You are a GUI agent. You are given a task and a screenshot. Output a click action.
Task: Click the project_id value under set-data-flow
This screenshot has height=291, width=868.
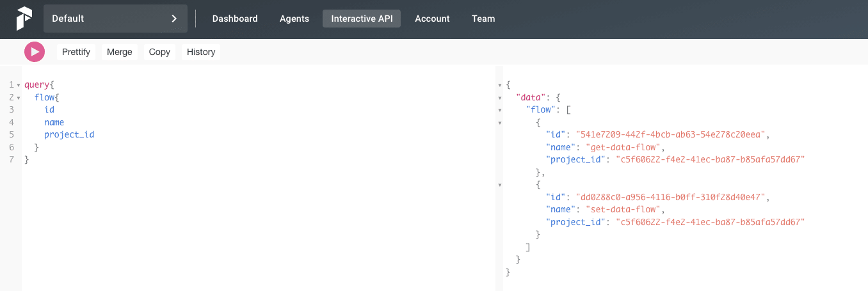pyautogui.click(x=710, y=222)
